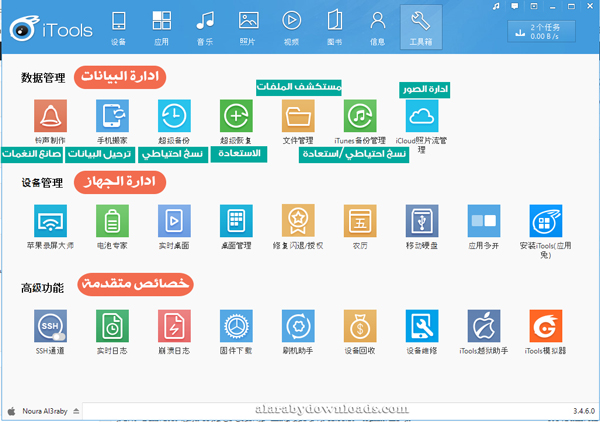Viewport: 600px width, 422px height.
Task: Switch to the Music tab
Action: tap(205, 28)
